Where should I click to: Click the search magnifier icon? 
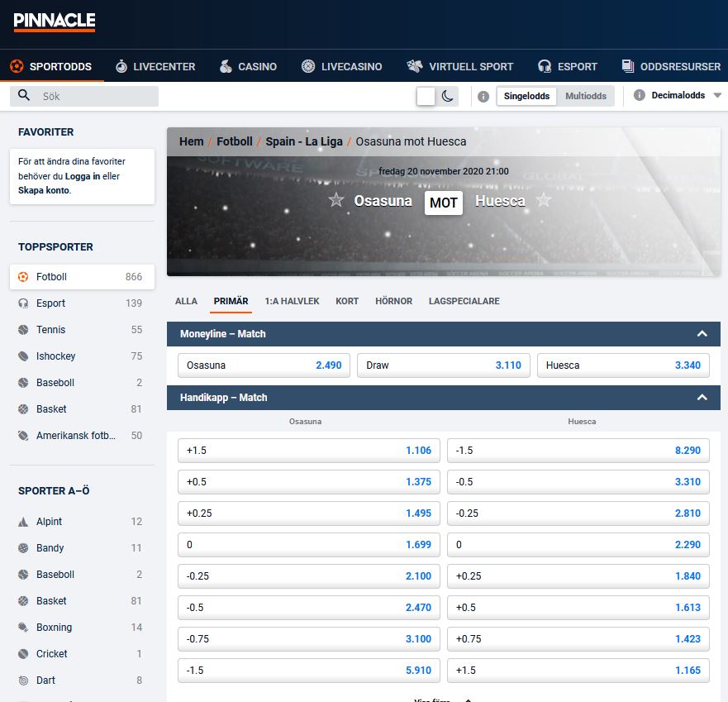(x=24, y=96)
